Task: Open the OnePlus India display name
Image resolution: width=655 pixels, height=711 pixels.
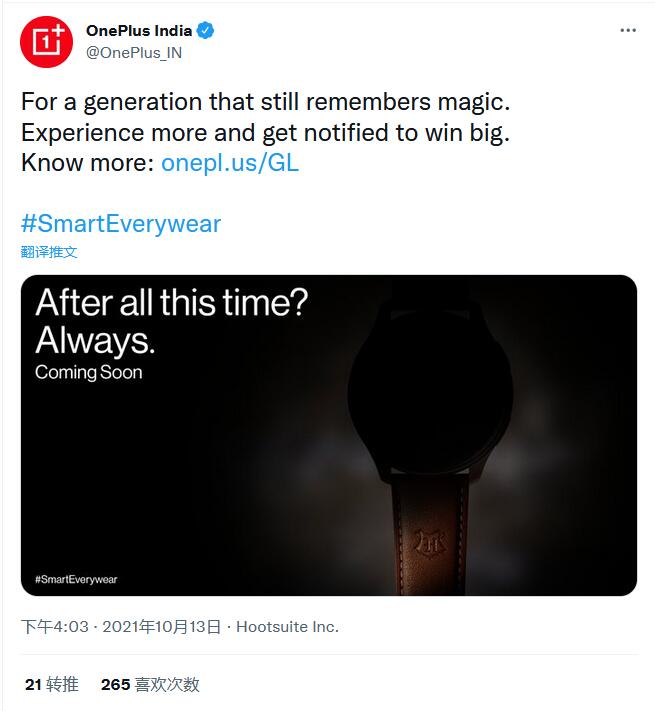Action: pyautogui.click(x=138, y=31)
